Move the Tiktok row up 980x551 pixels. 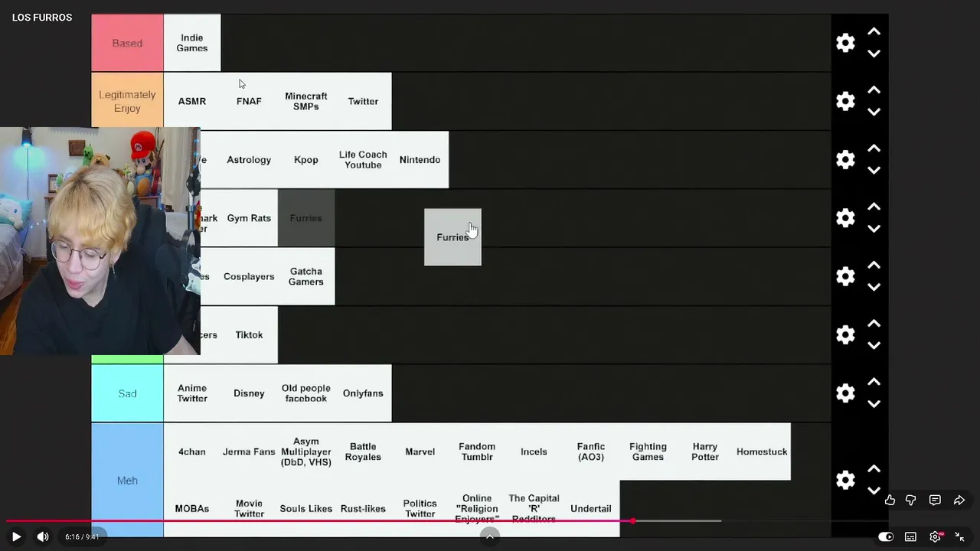tap(874, 324)
